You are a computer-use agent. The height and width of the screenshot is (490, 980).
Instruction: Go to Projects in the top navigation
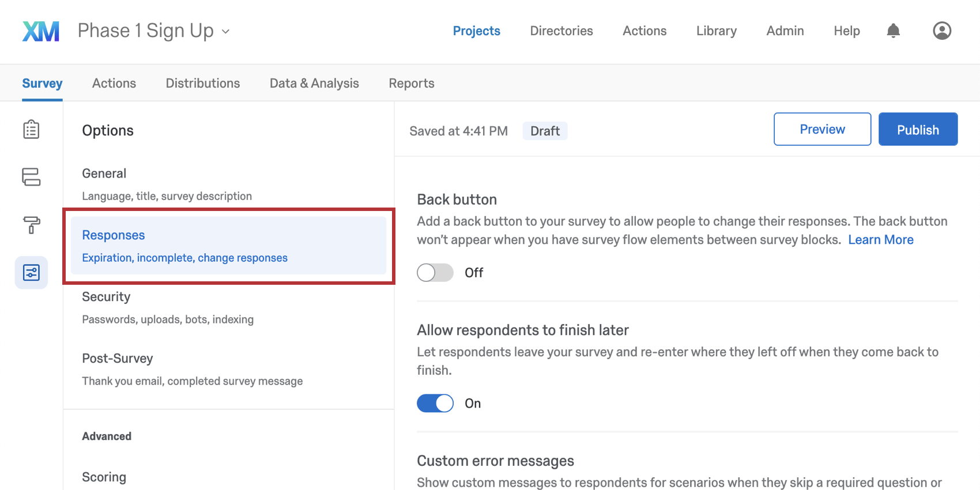[476, 31]
